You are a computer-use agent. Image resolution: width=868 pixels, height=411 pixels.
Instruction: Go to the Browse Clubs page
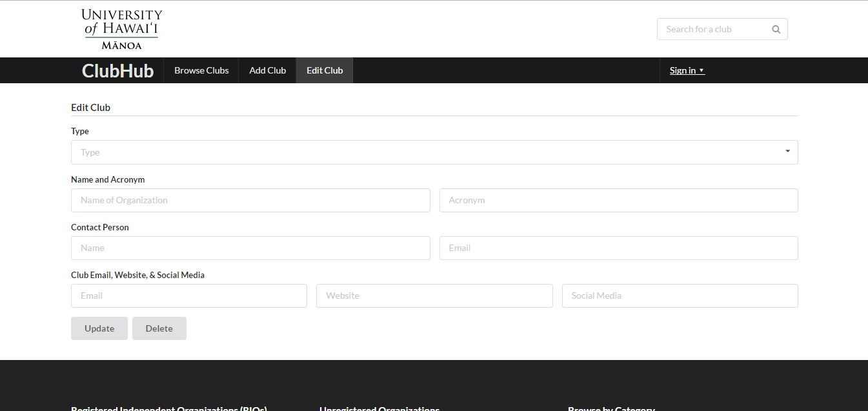click(x=201, y=70)
